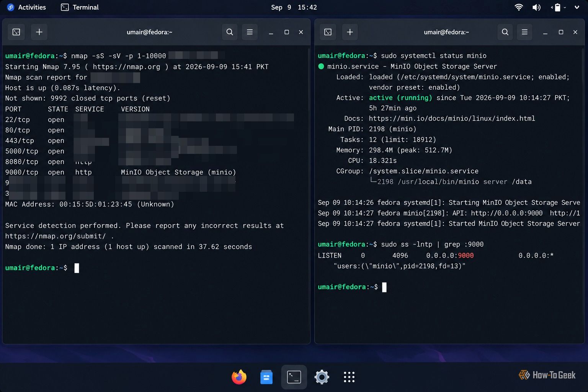Open hamburger menu of right terminal
This screenshot has height=392, width=588.
525,32
